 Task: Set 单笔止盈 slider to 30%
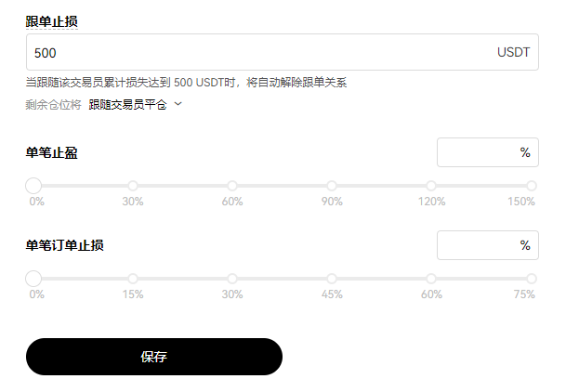point(133,186)
